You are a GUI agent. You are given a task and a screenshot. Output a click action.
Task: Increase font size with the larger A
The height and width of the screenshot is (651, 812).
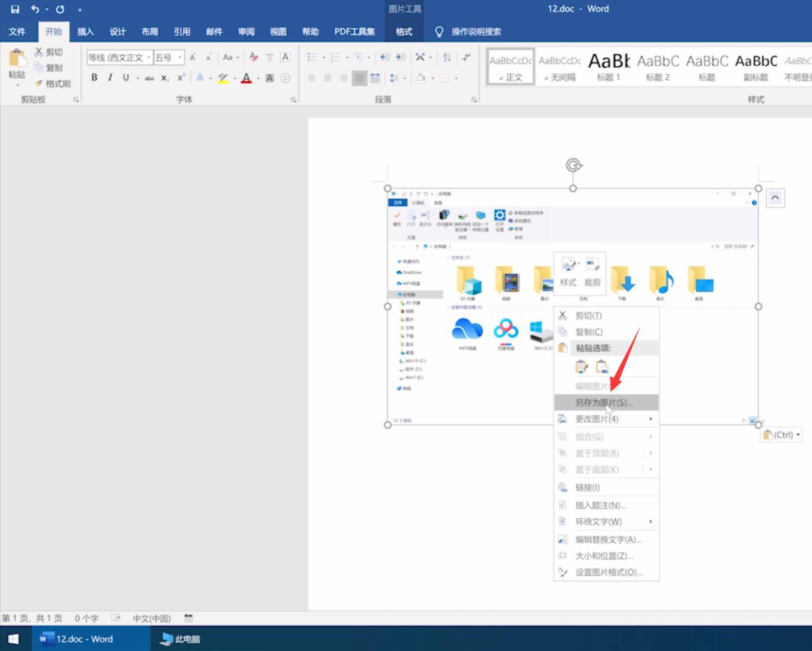click(193, 57)
